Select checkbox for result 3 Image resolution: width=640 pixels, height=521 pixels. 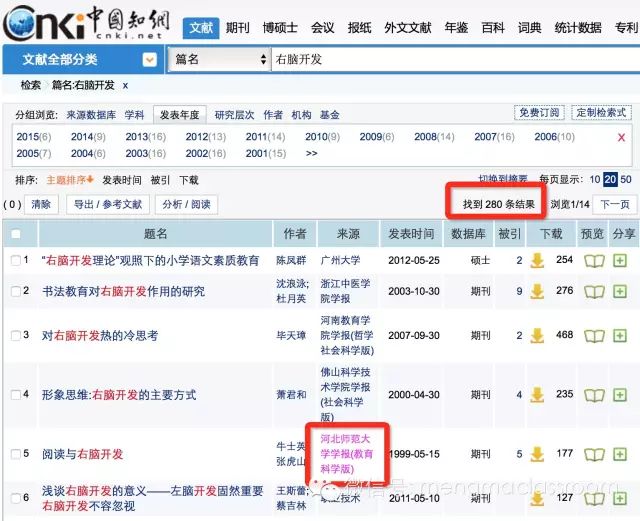16,335
